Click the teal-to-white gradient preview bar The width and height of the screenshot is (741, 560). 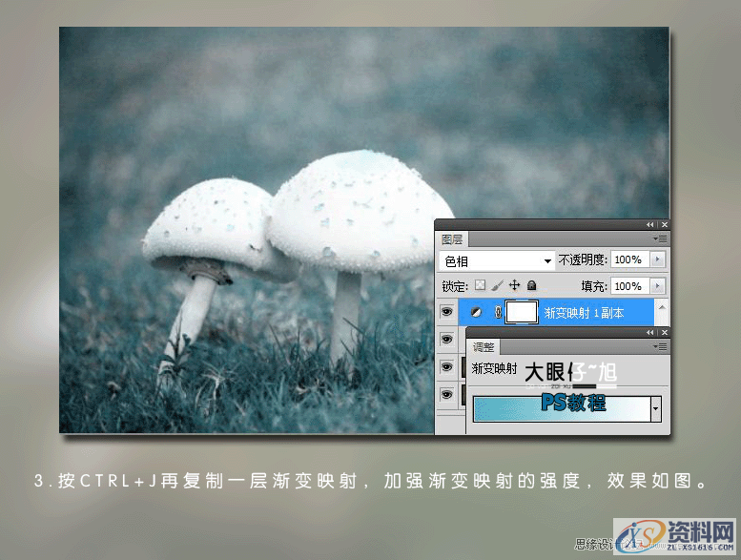tap(562, 408)
